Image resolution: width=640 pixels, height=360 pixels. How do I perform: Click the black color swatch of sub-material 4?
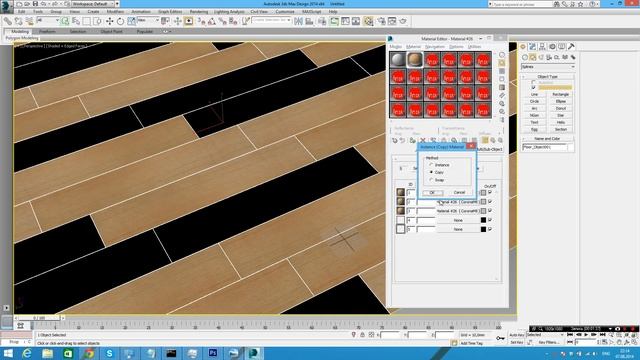coord(483,220)
